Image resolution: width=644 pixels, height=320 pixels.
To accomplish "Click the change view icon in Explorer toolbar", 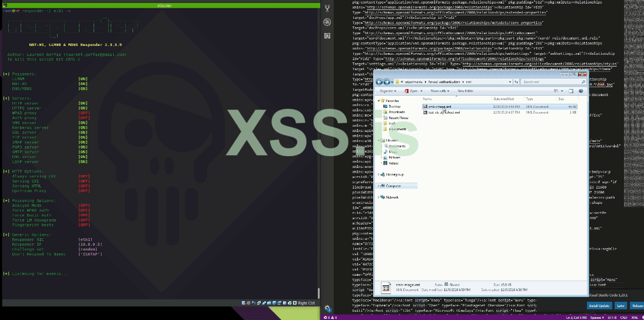I will point(556,91).
